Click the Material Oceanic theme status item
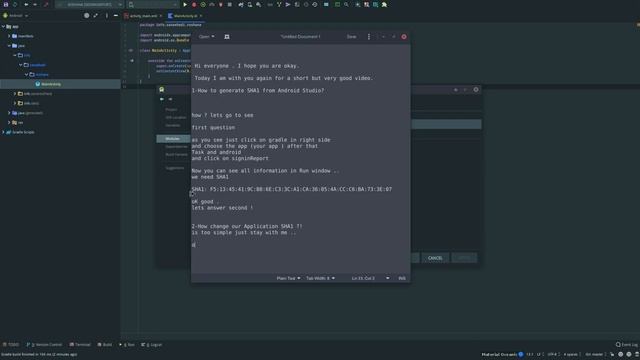640x360 pixels. coord(502,354)
